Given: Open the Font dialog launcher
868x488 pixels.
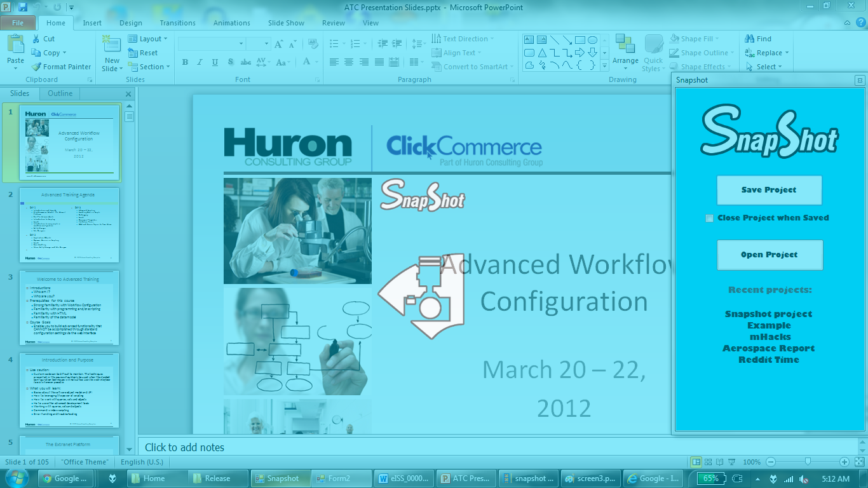Looking at the screenshot, I should 317,80.
